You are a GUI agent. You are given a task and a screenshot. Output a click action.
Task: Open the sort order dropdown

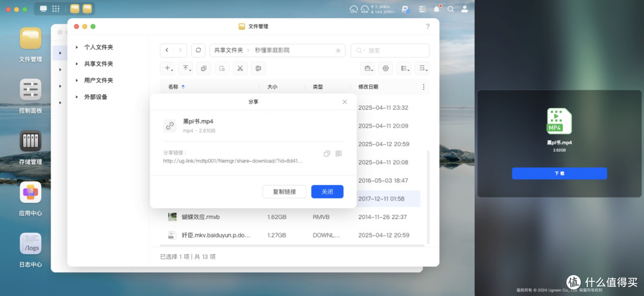[422, 68]
